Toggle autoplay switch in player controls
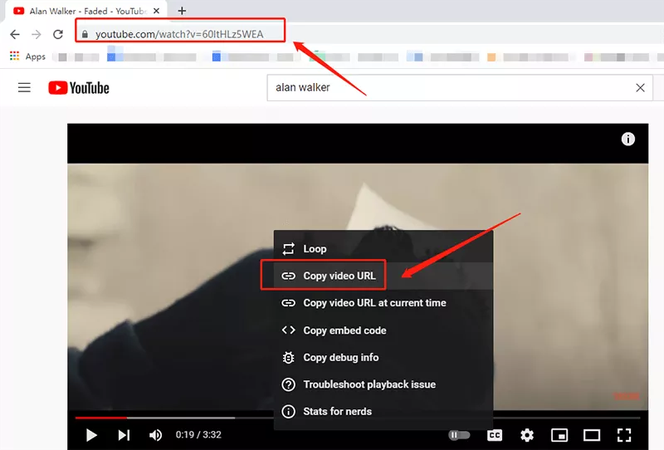Image resolution: width=664 pixels, height=450 pixels. pos(459,435)
